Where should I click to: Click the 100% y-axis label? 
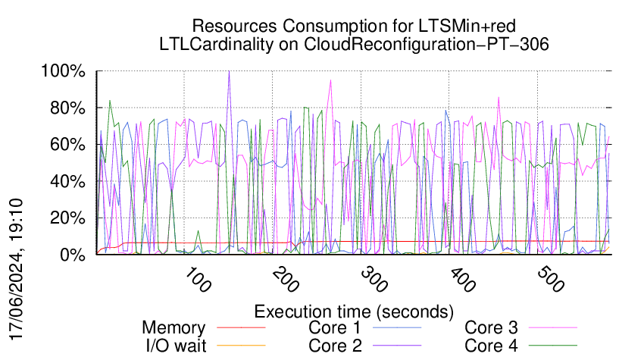63,71
